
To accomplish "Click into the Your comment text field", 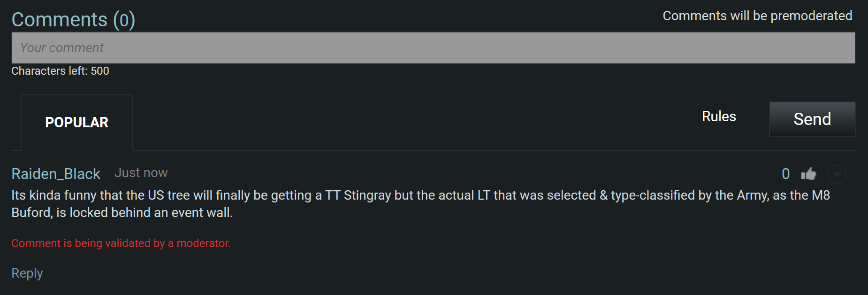I will click(x=433, y=48).
